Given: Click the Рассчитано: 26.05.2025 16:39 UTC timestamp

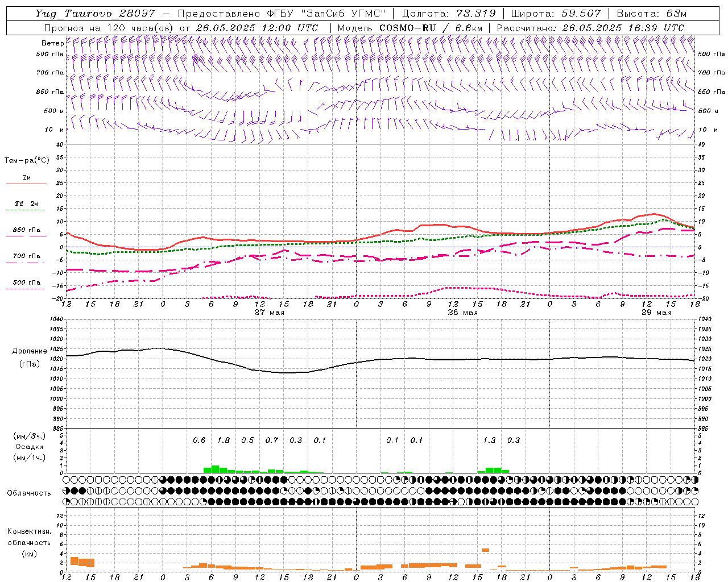Looking at the screenshot, I should pos(590,28).
